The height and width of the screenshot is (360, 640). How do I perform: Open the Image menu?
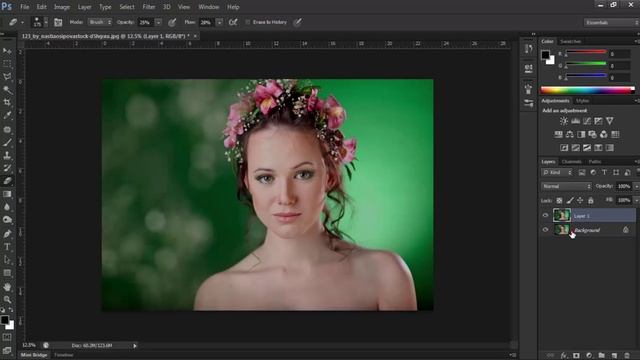(x=62, y=7)
